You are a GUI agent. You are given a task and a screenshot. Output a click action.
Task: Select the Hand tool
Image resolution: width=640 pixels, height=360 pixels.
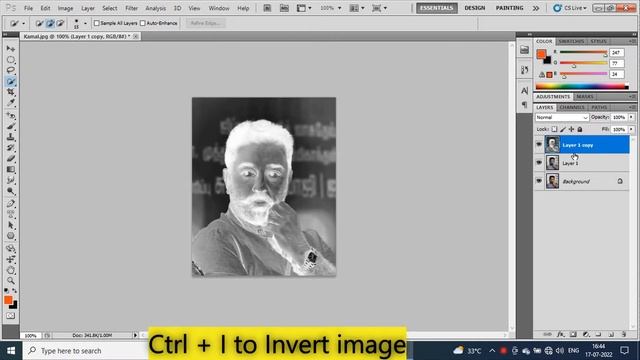[x=11, y=270]
